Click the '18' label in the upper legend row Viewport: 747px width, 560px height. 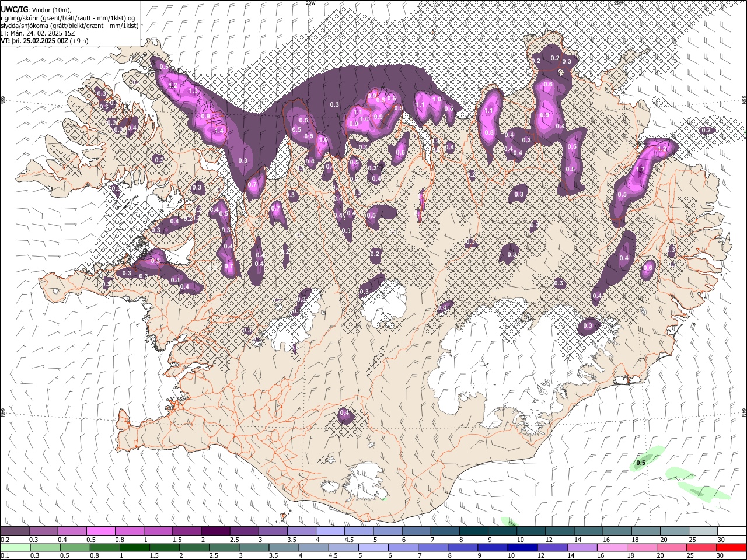[x=635, y=540]
